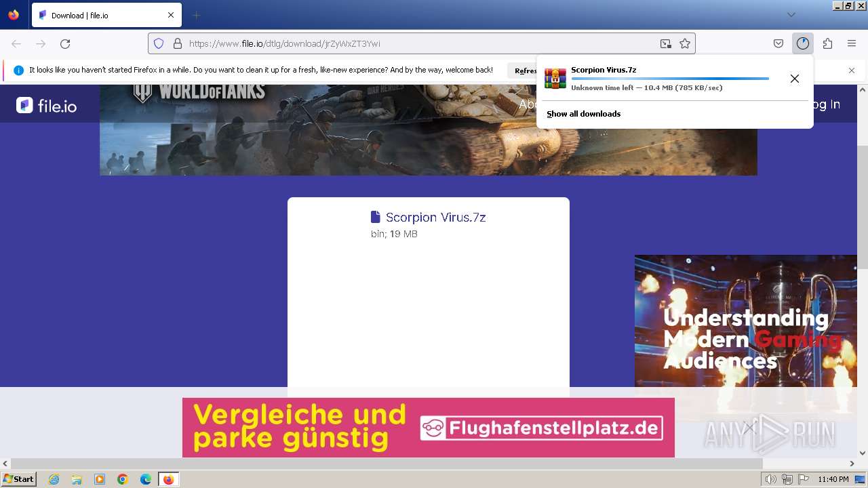868x488 pixels.
Task: Open the Downloads panel toolbar icon
Action: 803,44
